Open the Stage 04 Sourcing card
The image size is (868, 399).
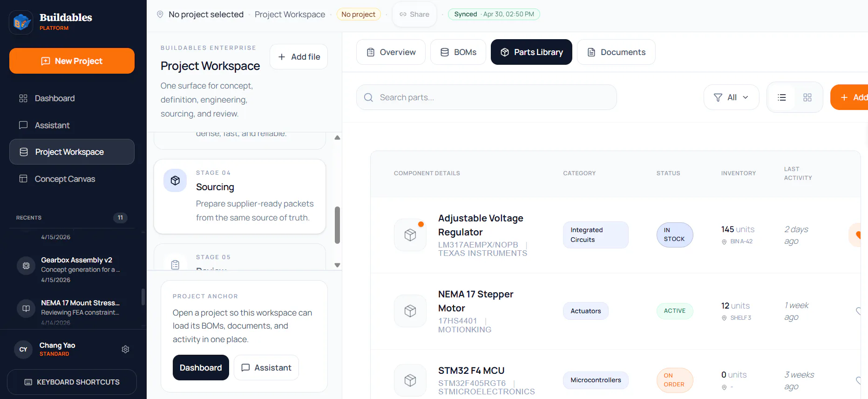tap(240, 197)
